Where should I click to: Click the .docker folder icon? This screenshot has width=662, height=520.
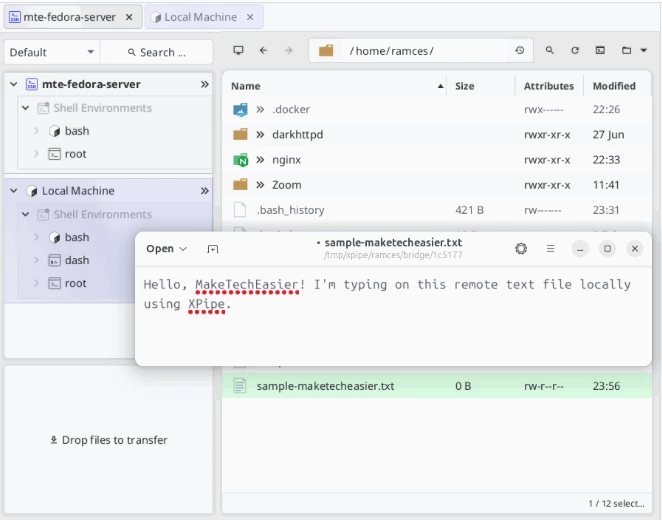(x=240, y=110)
